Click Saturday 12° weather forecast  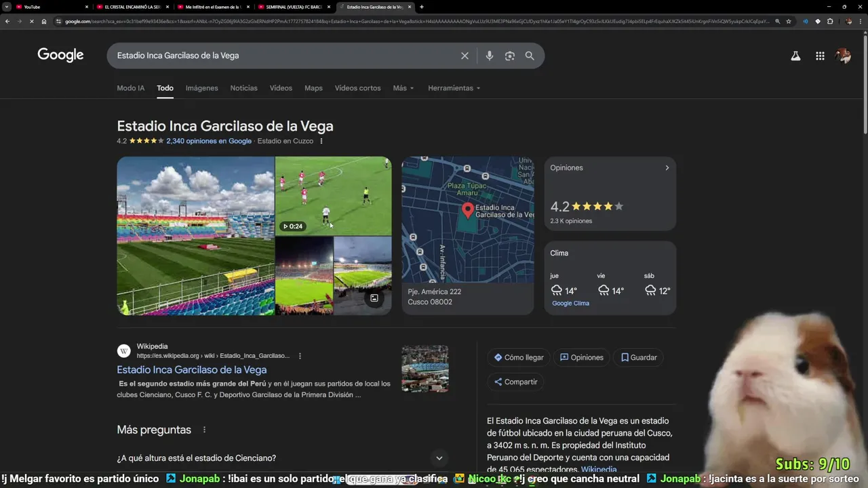pos(657,285)
